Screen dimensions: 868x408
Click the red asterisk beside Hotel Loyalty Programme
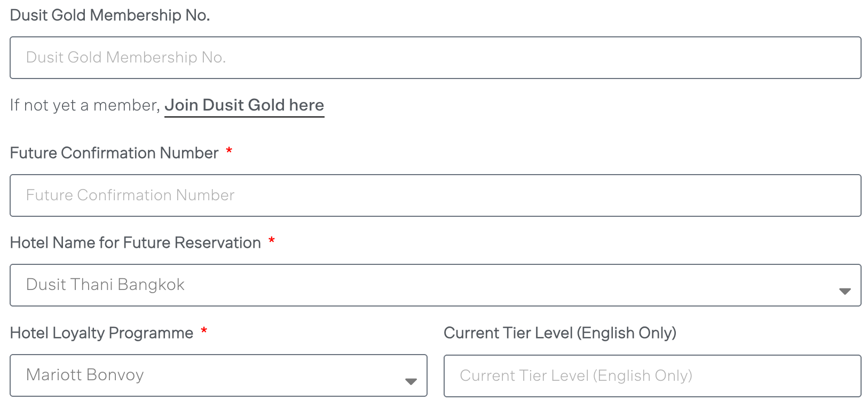point(204,332)
